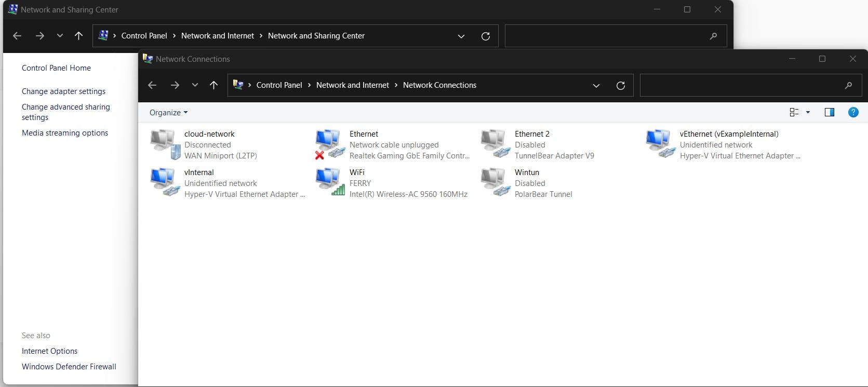The image size is (868, 387).
Task: Click 'Intel(R) Wireless-AC 9560 160MHz' text
Action: [x=408, y=194]
